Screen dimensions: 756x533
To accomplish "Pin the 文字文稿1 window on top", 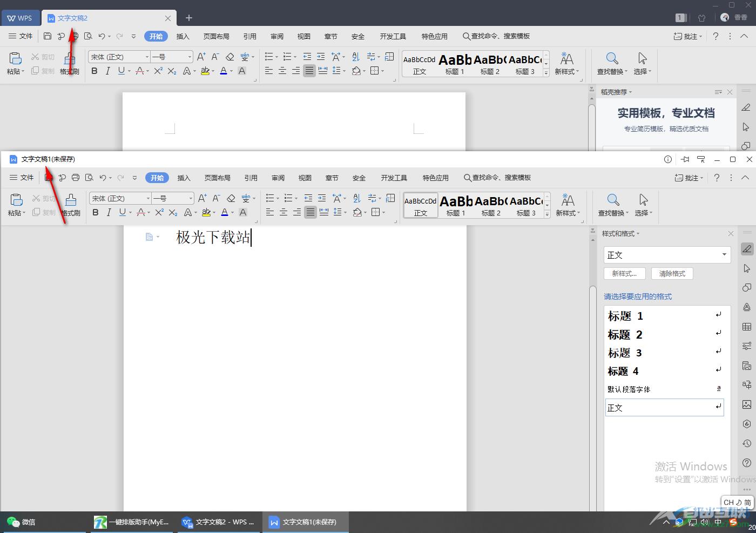I will pos(685,159).
